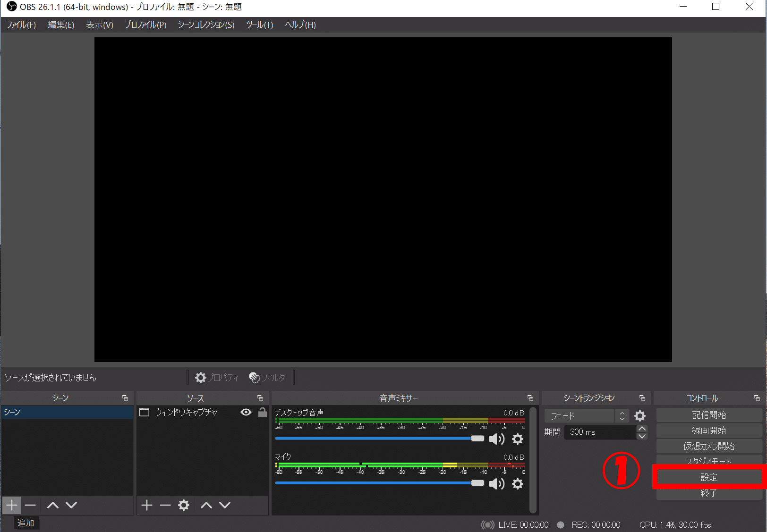
Task: Open source properties gear in Sources toolbar
Action: tap(184, 505)
